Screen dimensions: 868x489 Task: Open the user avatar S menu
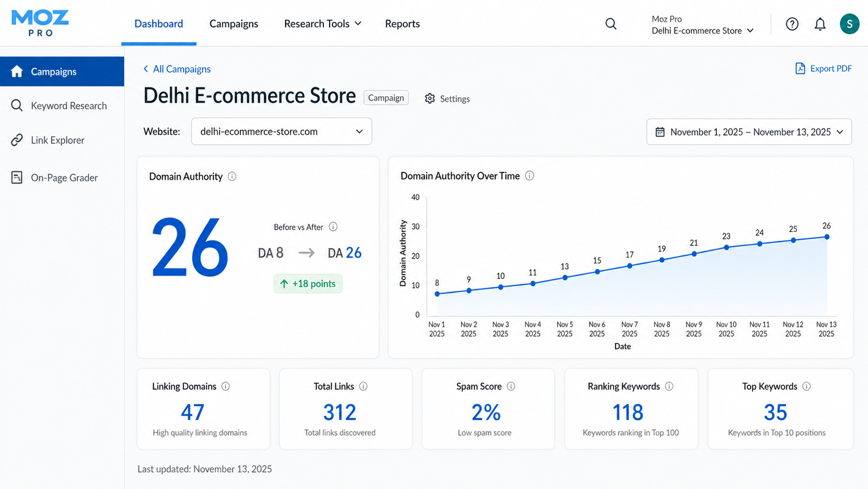[x=849, y=24]
